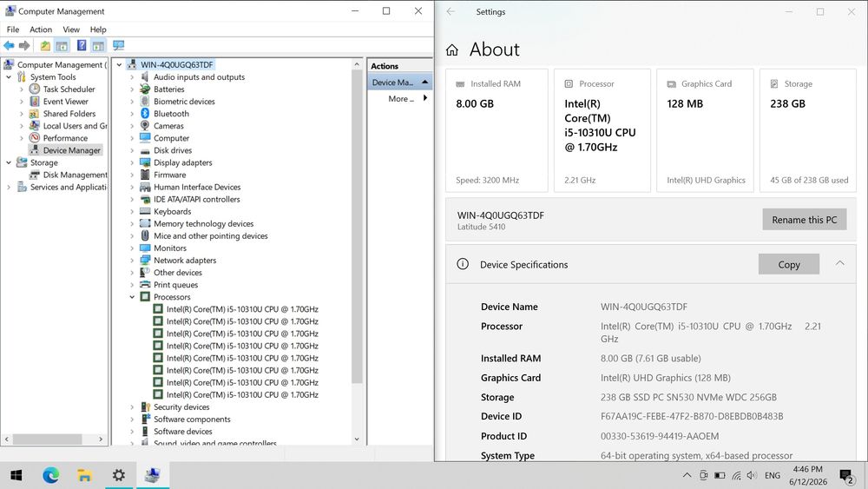Click the Task Scheduler clock icon

[35, 89]
